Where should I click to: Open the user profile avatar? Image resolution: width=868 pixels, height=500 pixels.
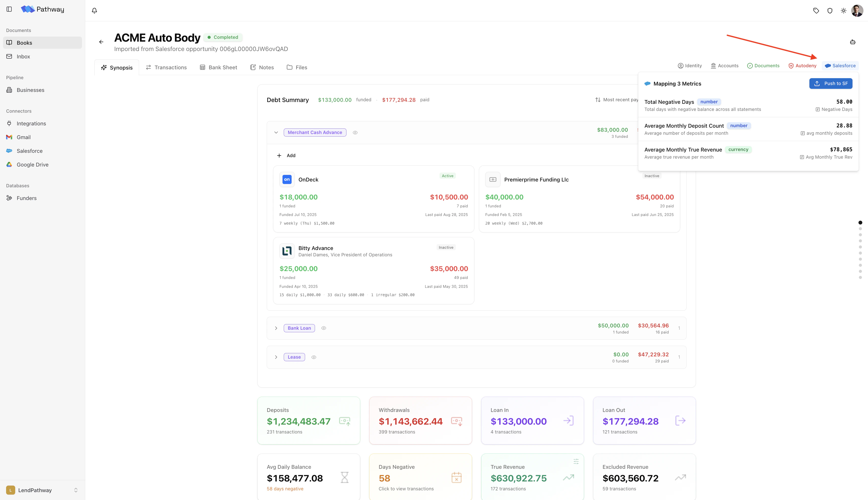click(857, 11)
